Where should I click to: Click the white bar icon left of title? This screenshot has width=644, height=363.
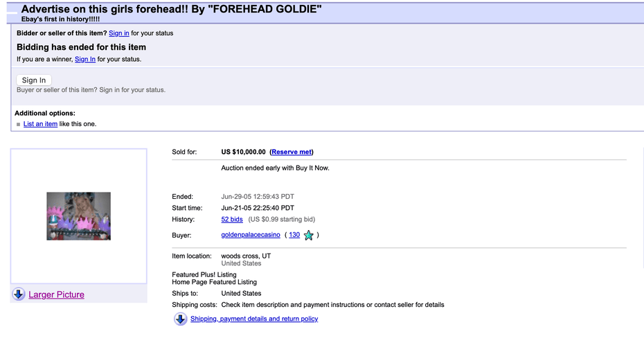point(11,12)
